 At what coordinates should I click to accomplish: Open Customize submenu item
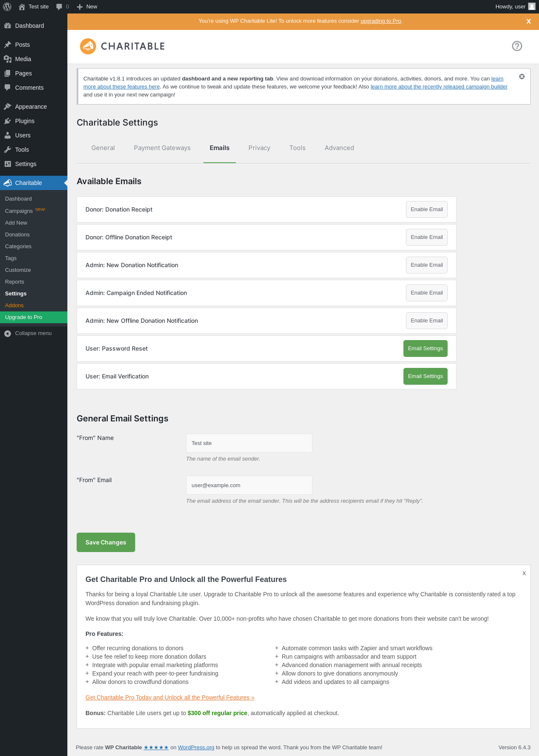pos(34,270)
